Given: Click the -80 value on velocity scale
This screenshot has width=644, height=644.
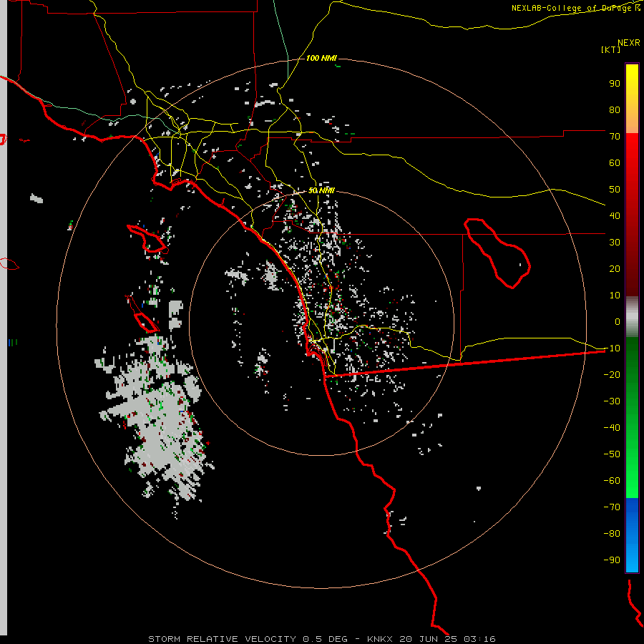Looking at the screenshot, I should [x=612, y=534].
